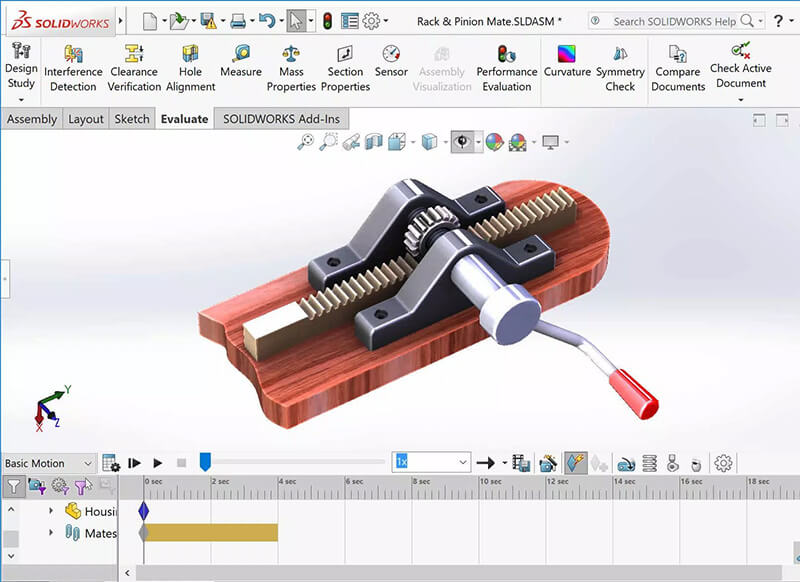800x582 pixels.
Task: Create a Section View of the assembly
Action: (x=396, y=141)
